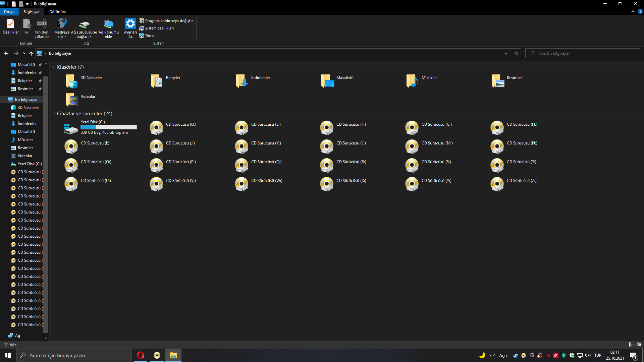Open Opera browser from taskbar
The width and height of the screenshot is (644, 362).
pyautogui.click(x=141, y=355)
